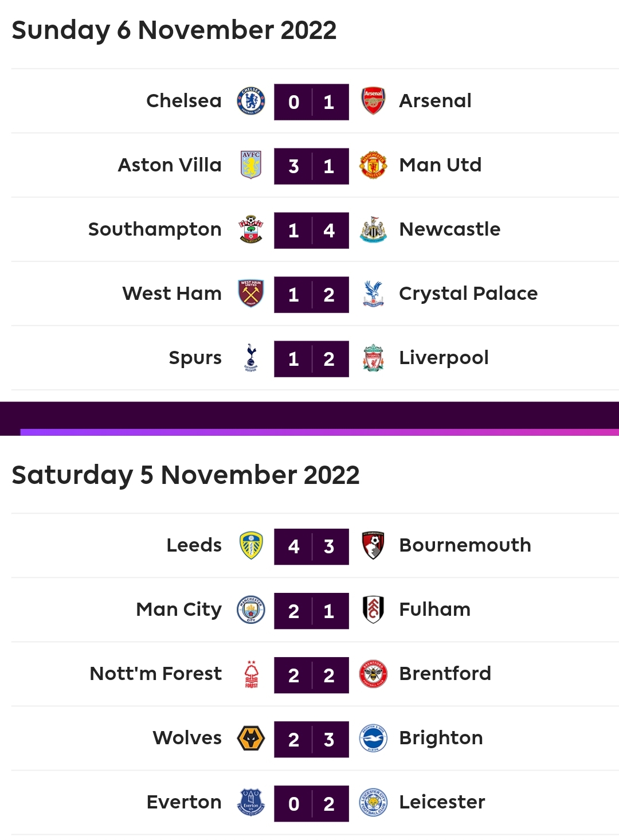
Task: Click the Wolves club crest
Action: coord(251,739)
